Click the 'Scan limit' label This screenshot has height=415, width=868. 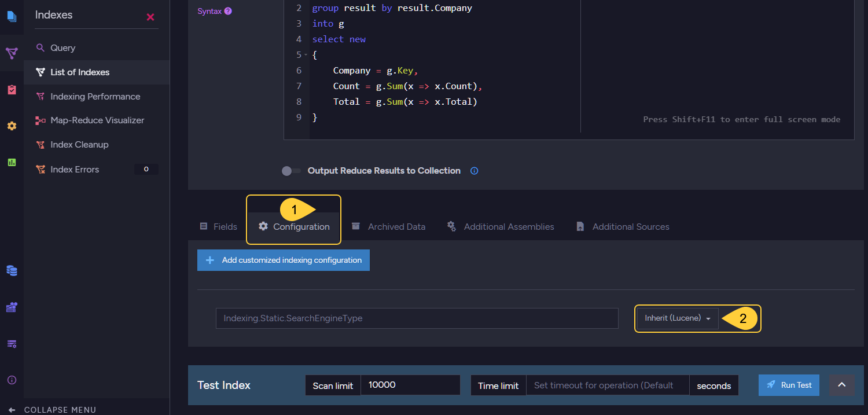pyautogui.click(x=333, y=385)
